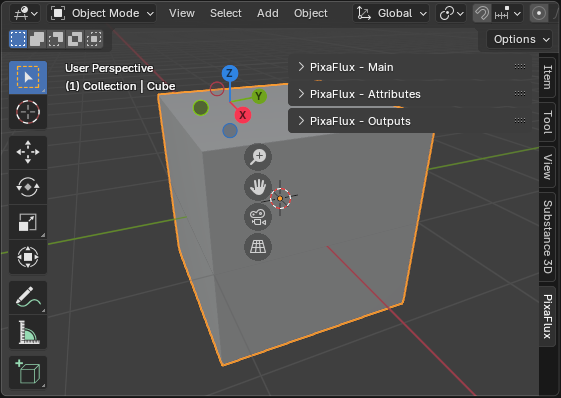Expand PixaFlux - Main panel
The image size is (561, 398).
pos(409,67)
